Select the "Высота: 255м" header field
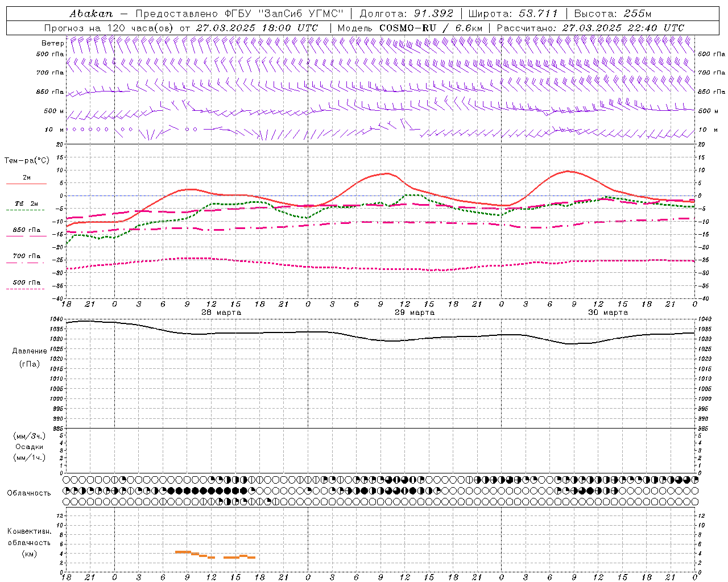Screen dimensions: 728x582 [613, 14]
